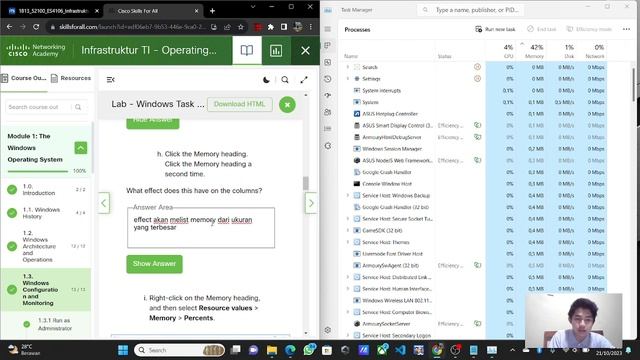640x360 pixels.
Task: Expand Service Host: Secure Socket row
Action: tap(348, 219)
